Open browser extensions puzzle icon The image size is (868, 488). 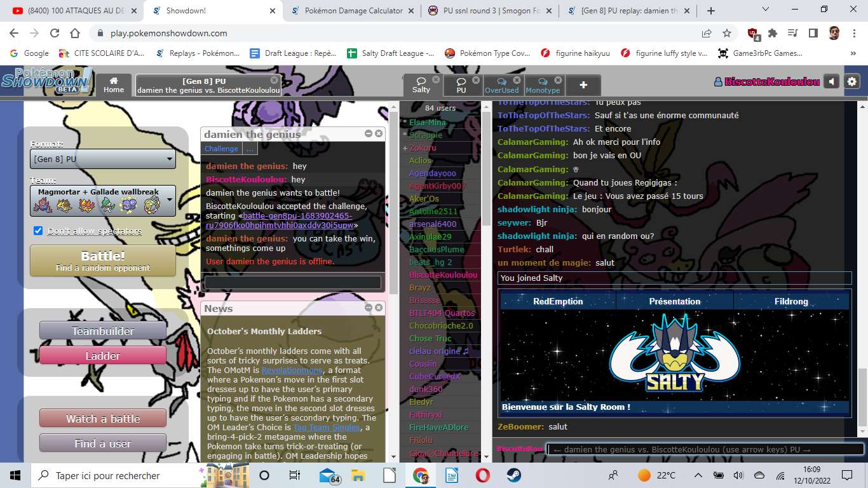point(773,33)
